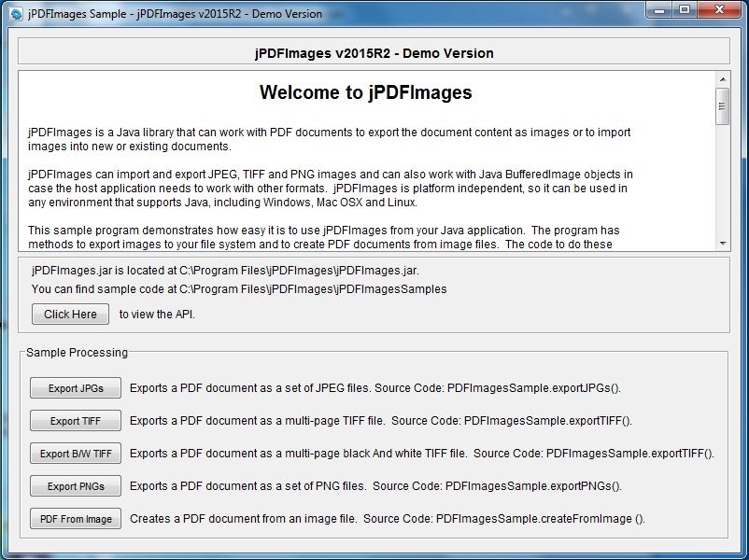Click the Sample Processing group label

(77, 352)
